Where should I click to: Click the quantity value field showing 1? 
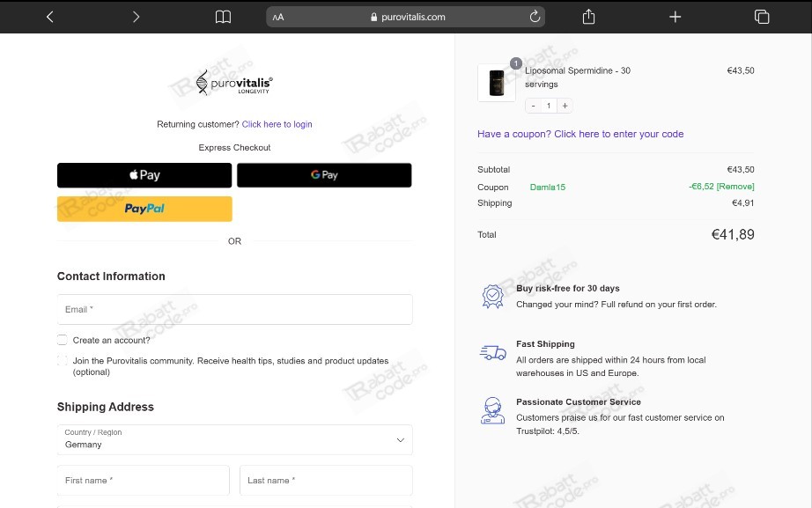[549, 106]
